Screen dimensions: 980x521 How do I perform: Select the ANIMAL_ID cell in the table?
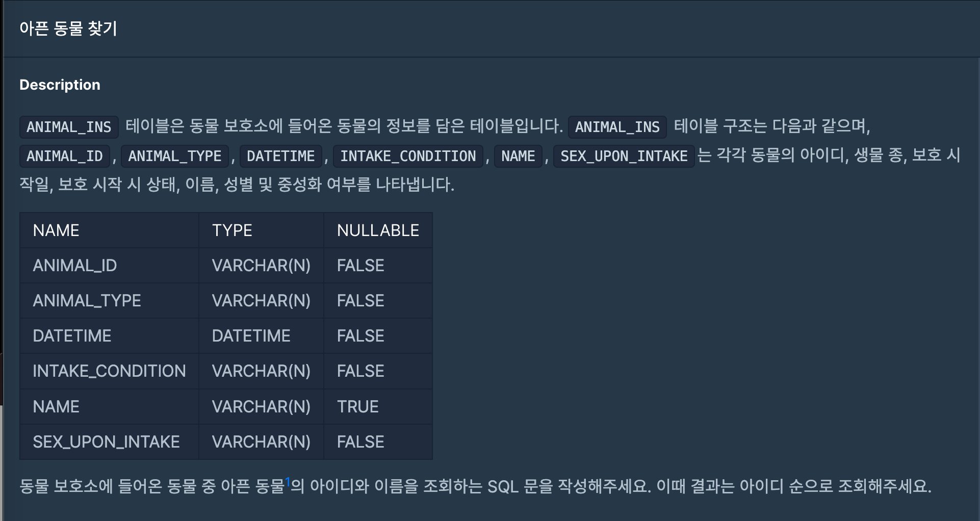coord(75,266)
